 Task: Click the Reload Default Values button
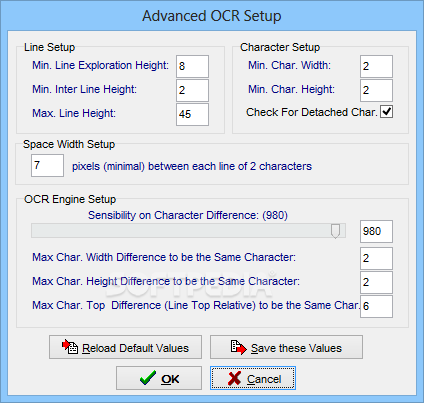(x=125, y=347)
